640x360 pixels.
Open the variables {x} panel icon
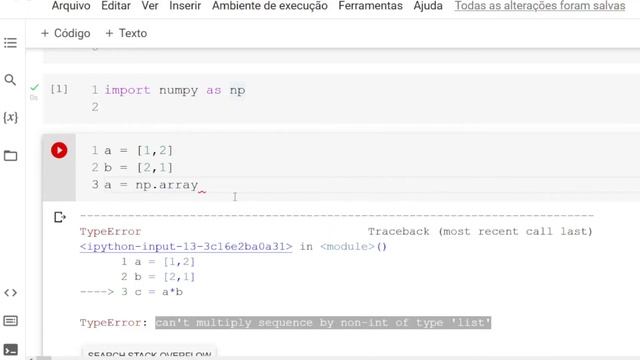coord(10,118)
